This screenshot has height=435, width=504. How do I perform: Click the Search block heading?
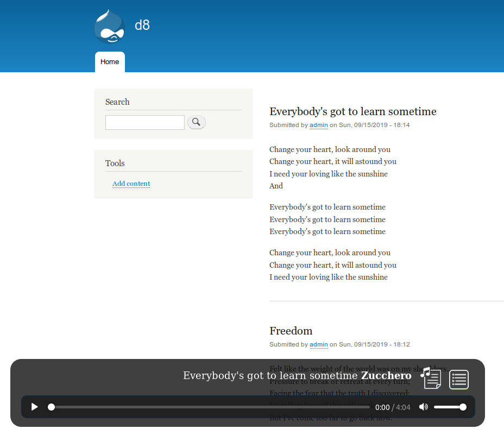pos(117,102)
